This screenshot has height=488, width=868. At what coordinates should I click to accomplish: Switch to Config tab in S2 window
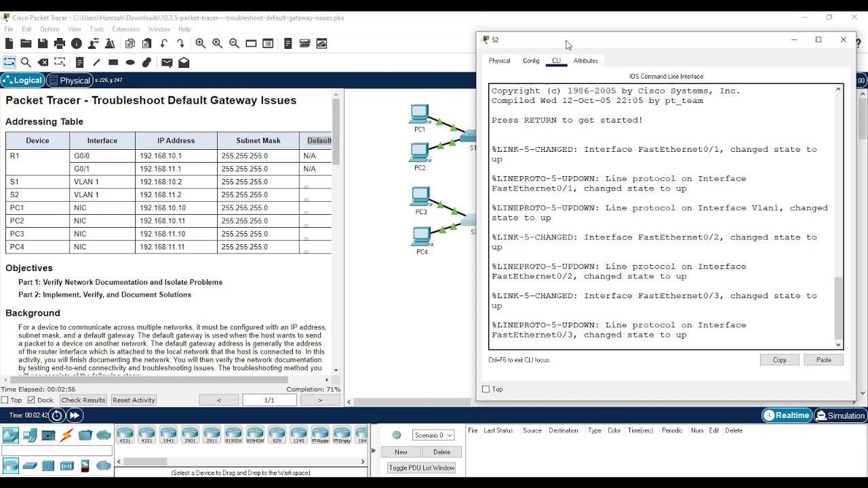(531, 61)
